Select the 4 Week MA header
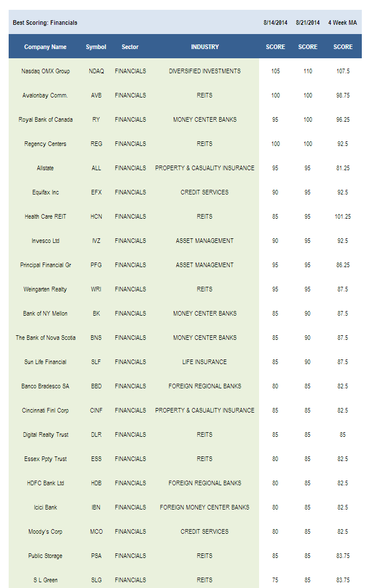This screenshot has height=588, width=367. (x=343, y=23)
